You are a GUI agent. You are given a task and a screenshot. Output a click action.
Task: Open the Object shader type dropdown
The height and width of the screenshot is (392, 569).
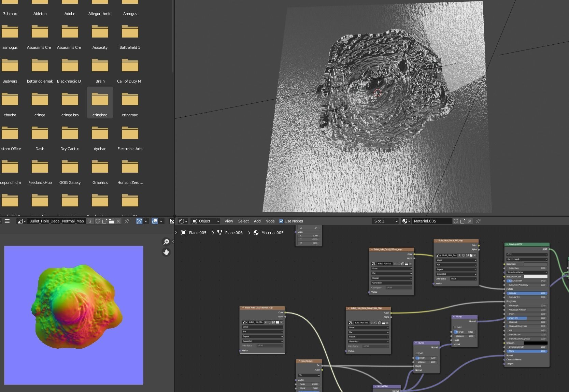point(205,221)
